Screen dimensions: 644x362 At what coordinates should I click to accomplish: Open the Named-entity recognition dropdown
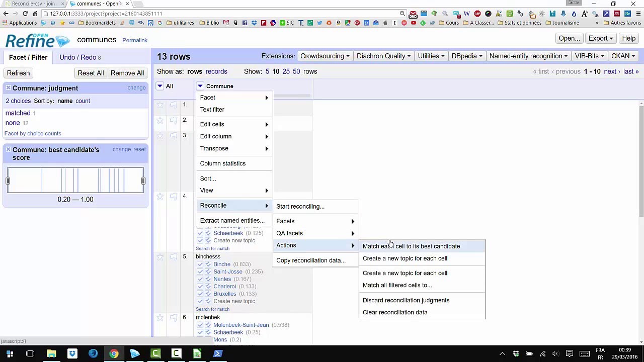528,56
